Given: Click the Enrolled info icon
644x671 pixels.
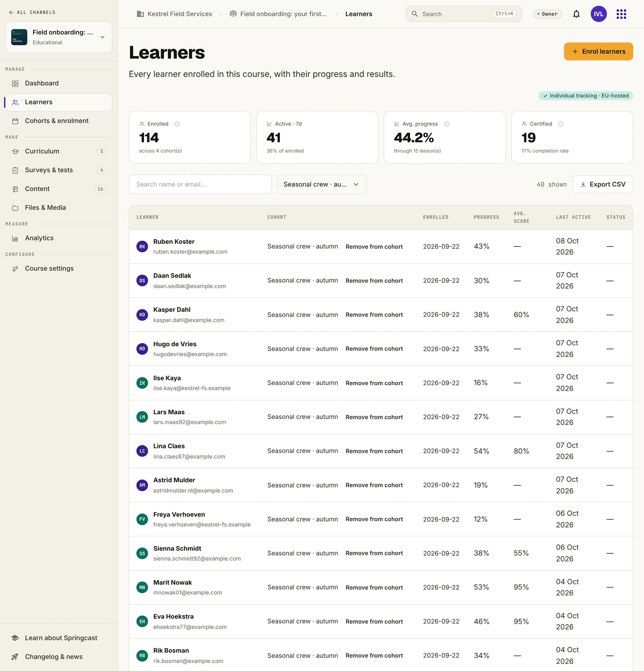Looking at the screenshot, I should [x=177, y=124].
